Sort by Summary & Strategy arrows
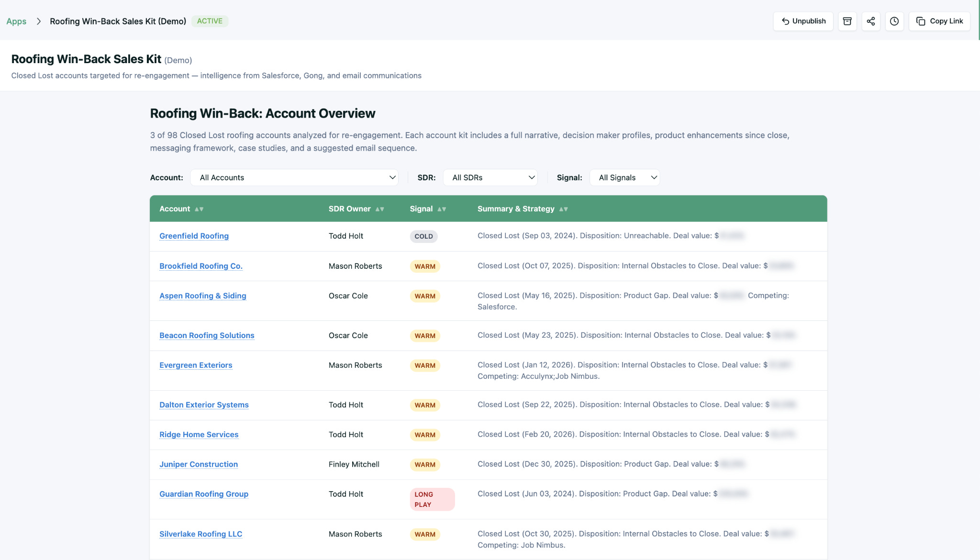 tap(563, 209)
